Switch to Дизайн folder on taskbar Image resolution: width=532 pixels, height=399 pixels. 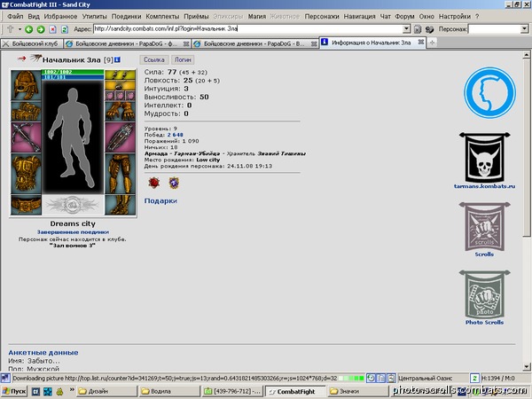coord(107,392)
